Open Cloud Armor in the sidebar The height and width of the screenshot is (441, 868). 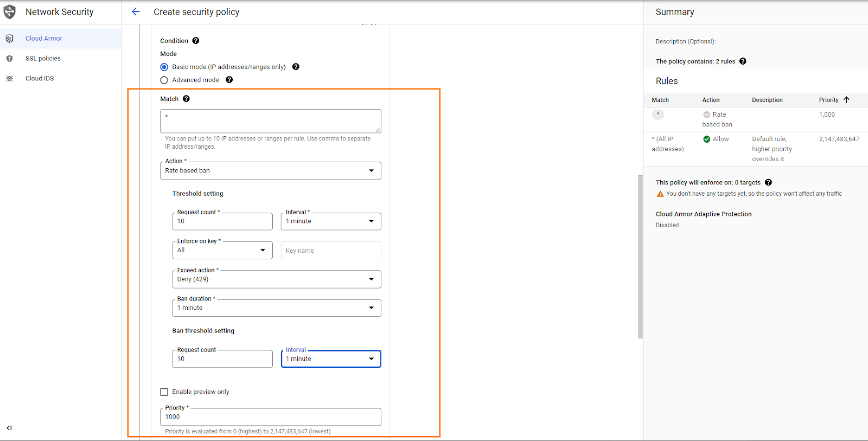click(x=61, y=39)
